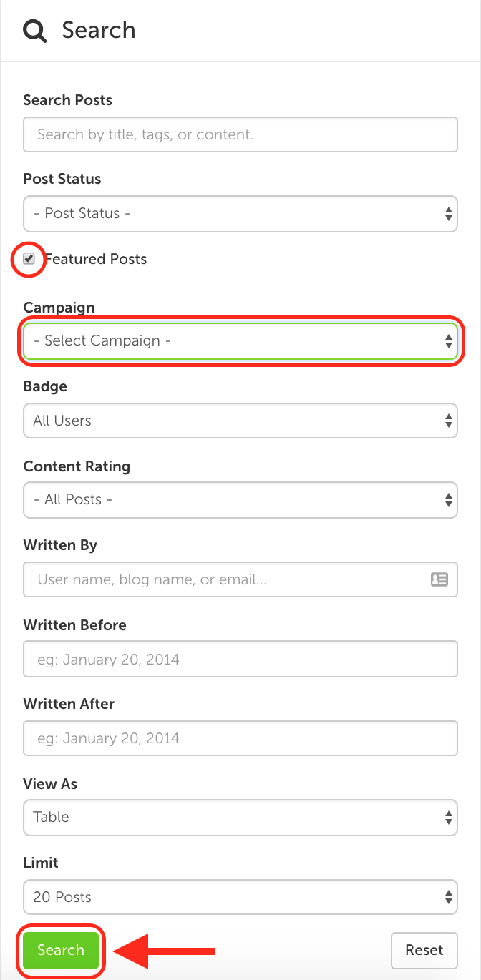
Task: Click the Written After date field
Action: pyautogui.click(x=240, y=738)
